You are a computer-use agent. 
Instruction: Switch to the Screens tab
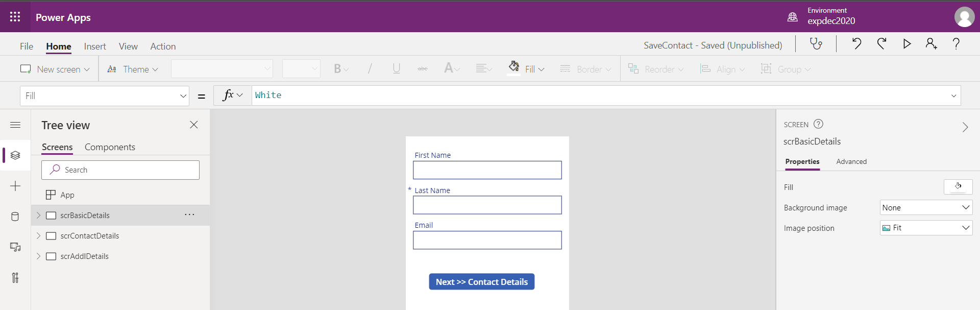[57, 147]
